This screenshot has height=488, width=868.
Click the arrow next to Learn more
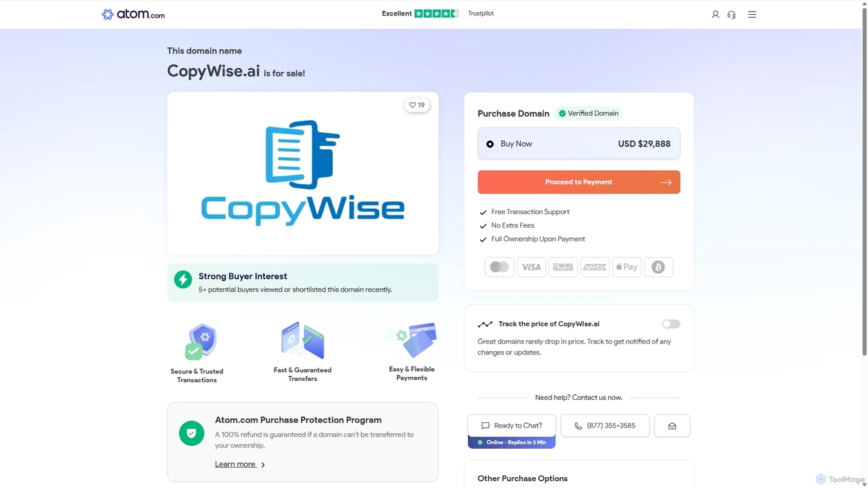[x=263, y=465]
